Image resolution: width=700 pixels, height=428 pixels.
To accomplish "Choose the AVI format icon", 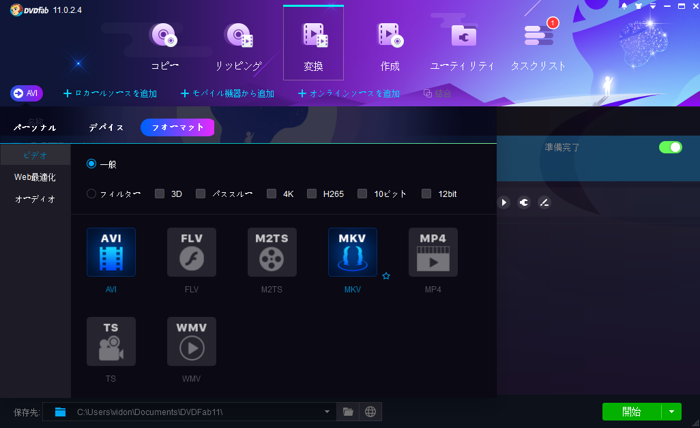I will coord(111,252).
